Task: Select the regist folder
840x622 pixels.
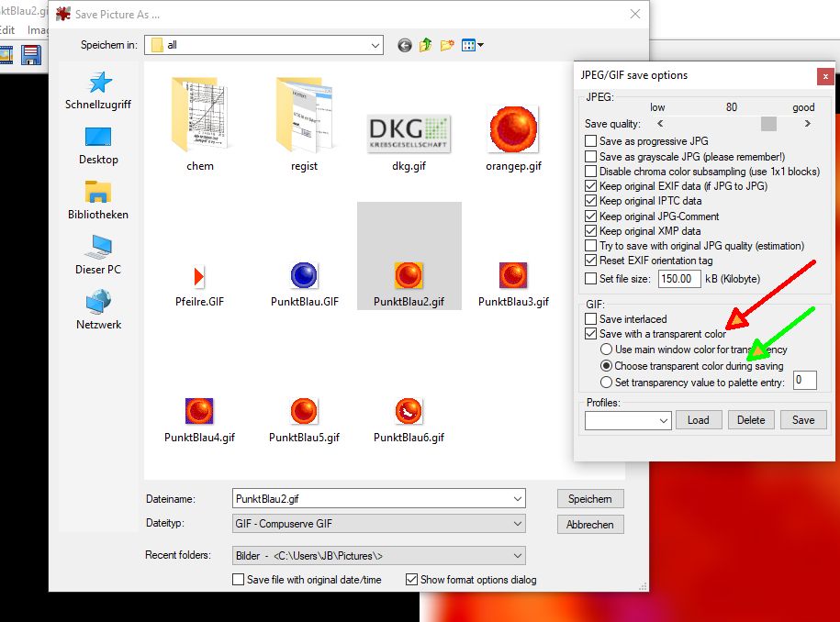Action: tap(304, 125)
